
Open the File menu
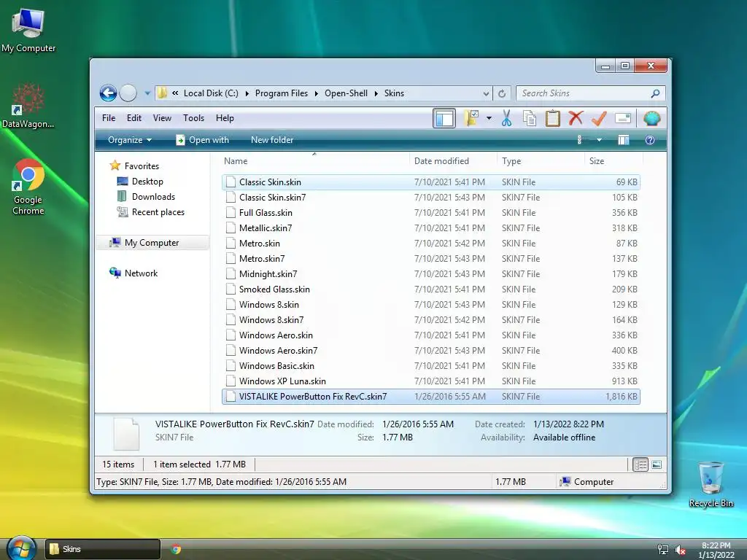[x=109, y=118]
